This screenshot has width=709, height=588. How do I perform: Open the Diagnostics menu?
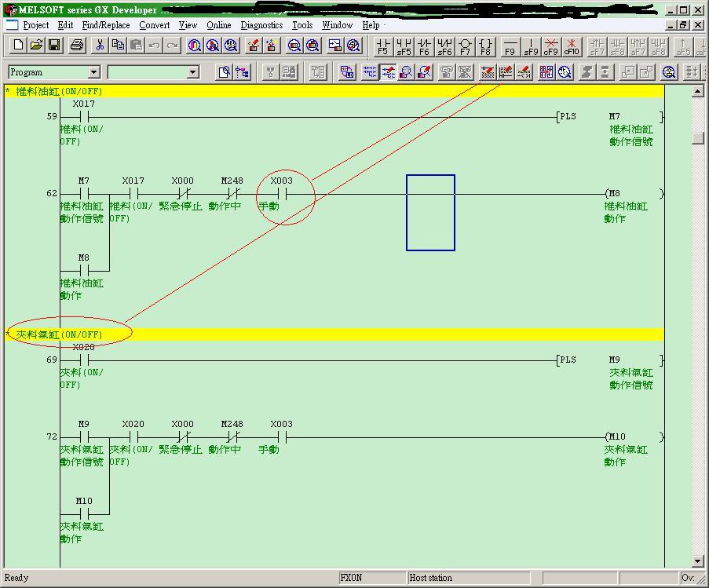coord(261,25)
